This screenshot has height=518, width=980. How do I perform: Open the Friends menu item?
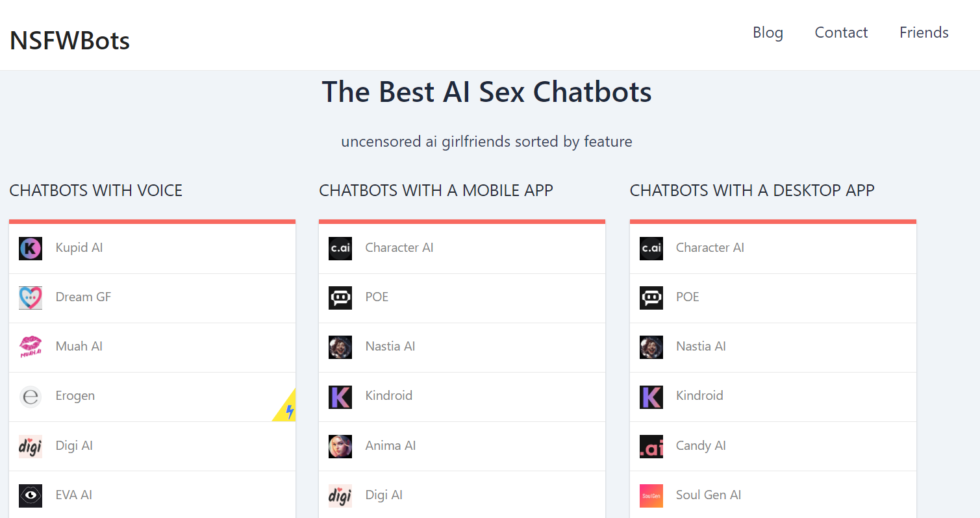pyautogui.click(x=923, y=32)
